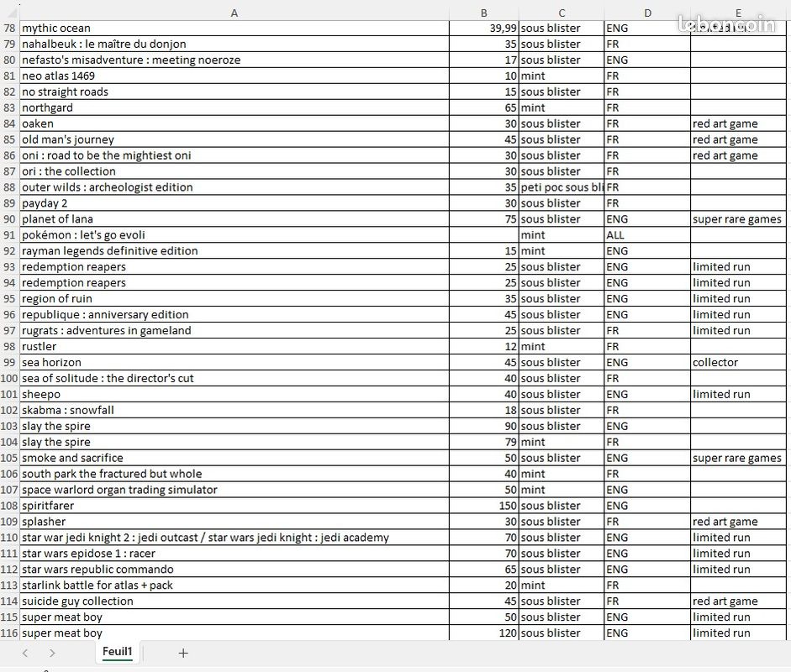Select row header 116

tap(9, 633)
